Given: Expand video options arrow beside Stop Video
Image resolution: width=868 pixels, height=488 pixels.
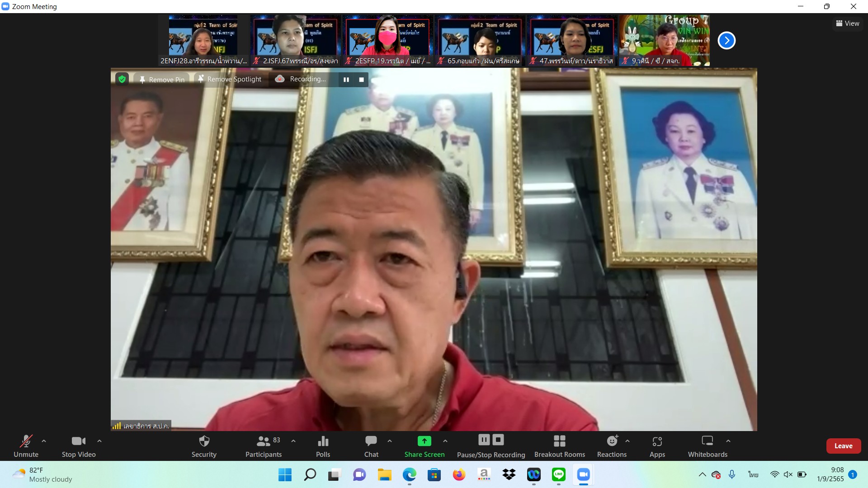Looking at the screenshot, I should pyautogui.click(x=99, y=441).
